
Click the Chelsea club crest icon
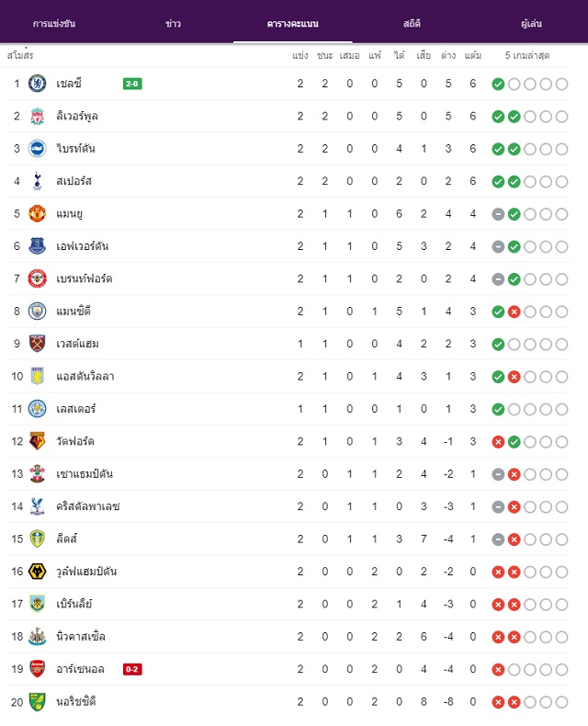click(37, 84)
